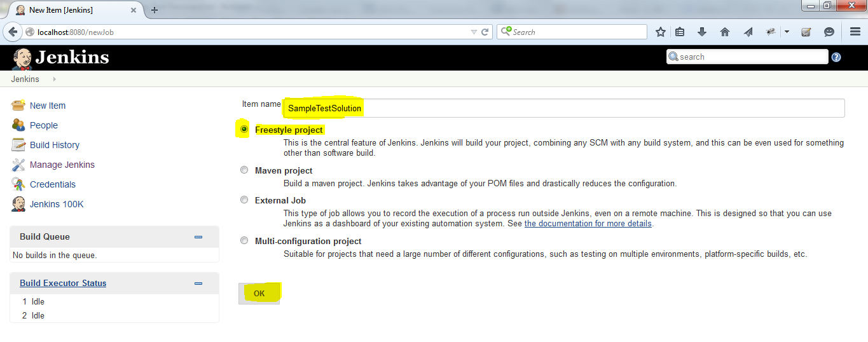The height and width of the screenshot is (342, 868).
Task: Click the Build History notepad icon
Action: click(x=18, y=145)
